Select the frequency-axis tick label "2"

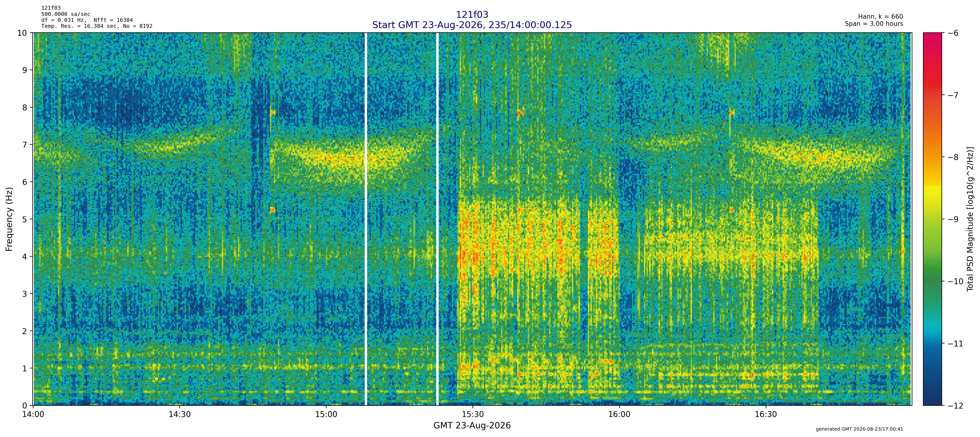tap(25, 331)
